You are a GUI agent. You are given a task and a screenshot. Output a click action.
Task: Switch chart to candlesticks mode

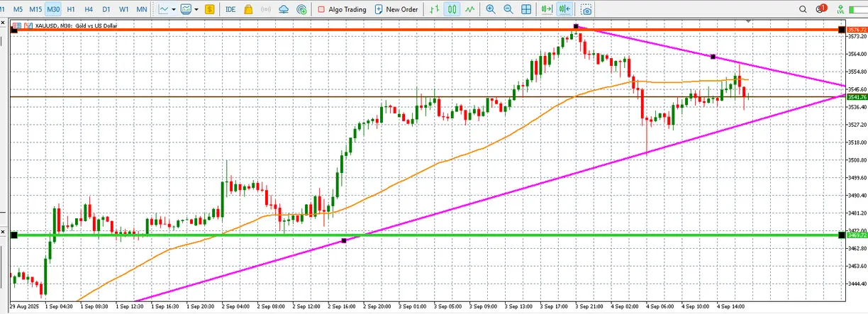[x=452, y=9]
